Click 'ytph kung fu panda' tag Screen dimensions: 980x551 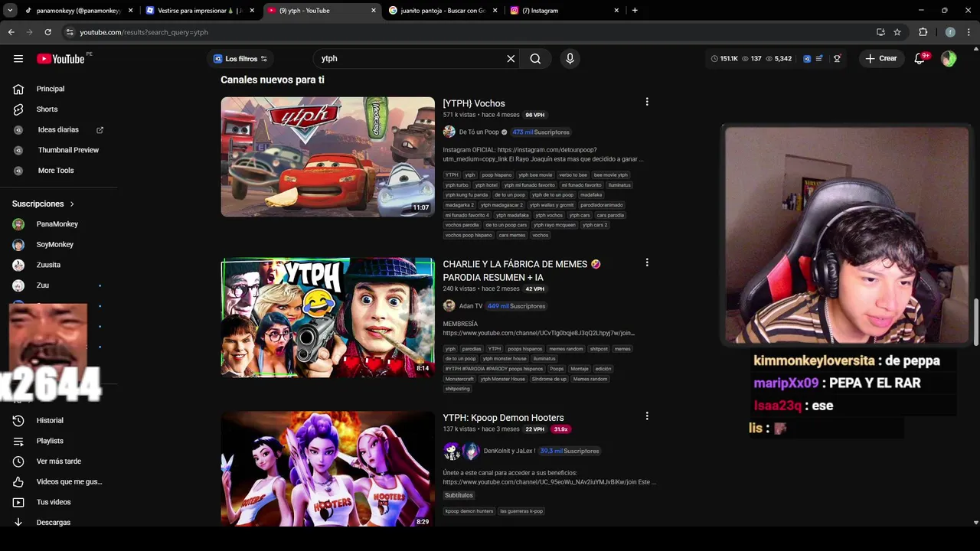[x=466, y=195]
